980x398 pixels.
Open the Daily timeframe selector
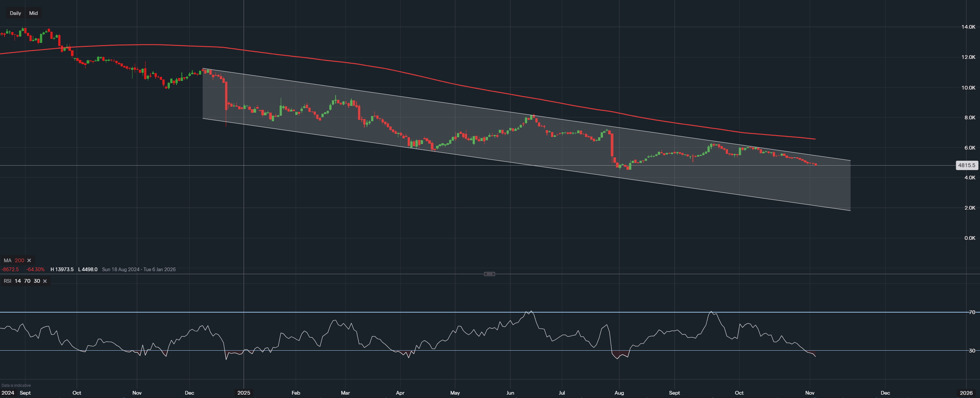[15, 13]
